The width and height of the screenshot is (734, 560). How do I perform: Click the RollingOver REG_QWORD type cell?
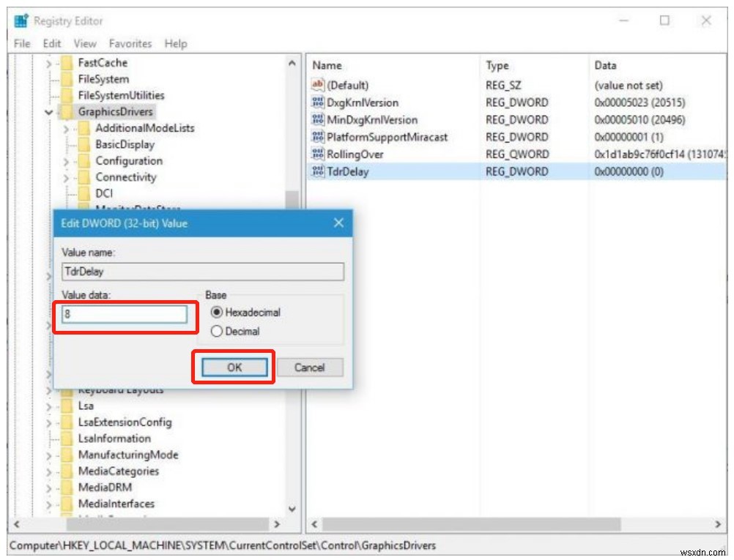click(516, 154)
